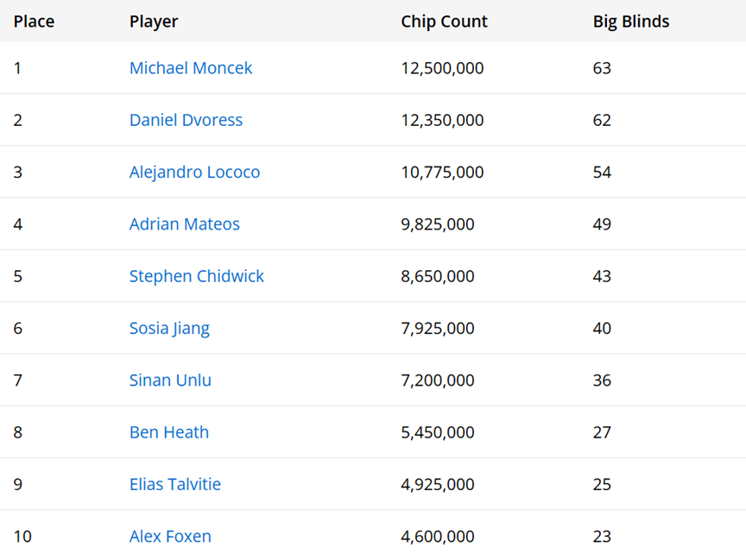Open Michael Moncek player profile link
746x560 pixels.
pos(191,68)
